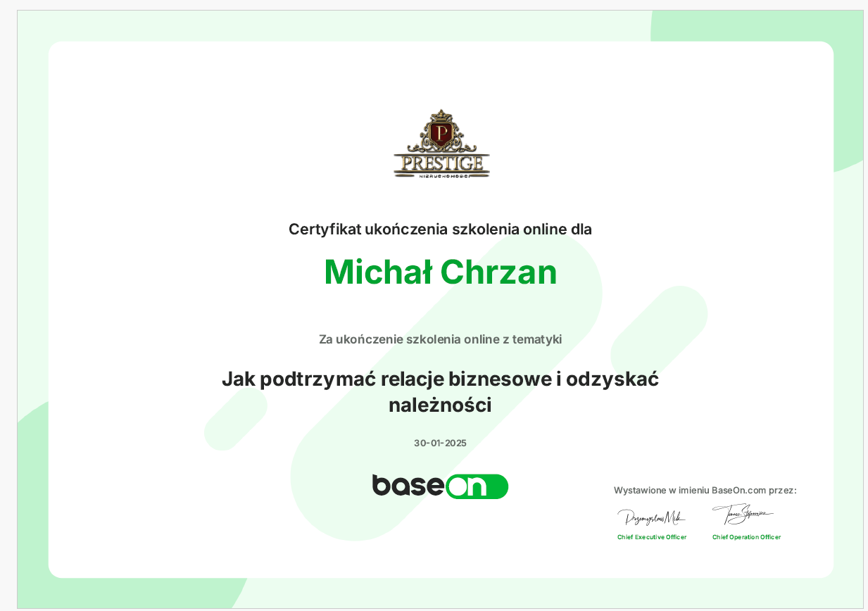Click the 'Chief Operation Officer' label
The height and width of the screenshot is (611, 868).
pyautogui.click(x=746, y=537)
